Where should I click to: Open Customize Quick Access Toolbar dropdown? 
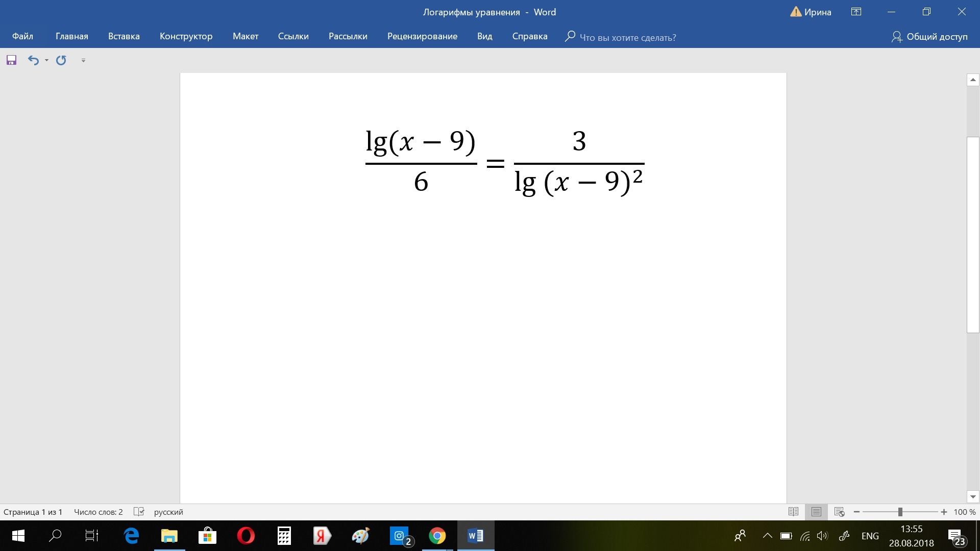(83, 60)
